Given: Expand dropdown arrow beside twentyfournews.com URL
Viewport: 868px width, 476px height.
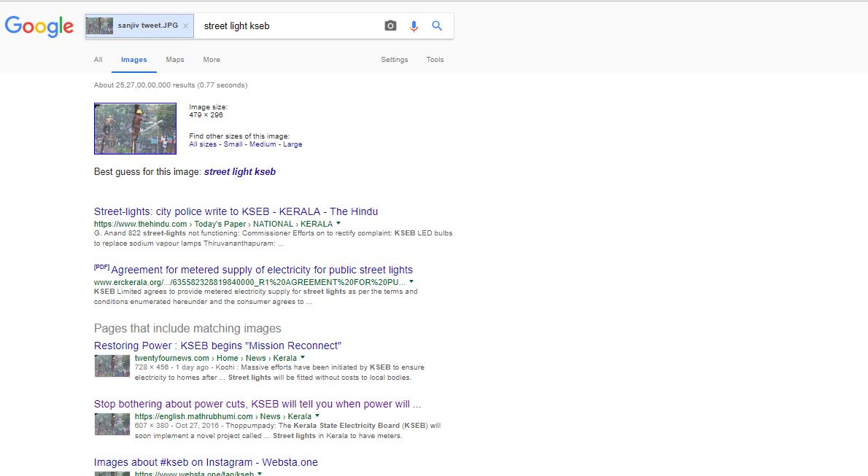Looking at the screenshot, I should point(303,358).
